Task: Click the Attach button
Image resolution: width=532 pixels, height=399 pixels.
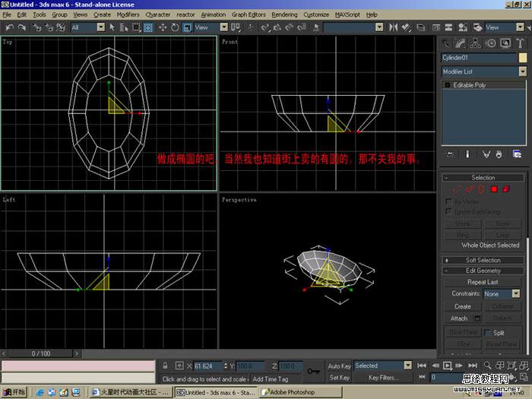Action: pyautogui.click(x=459, y=318)
